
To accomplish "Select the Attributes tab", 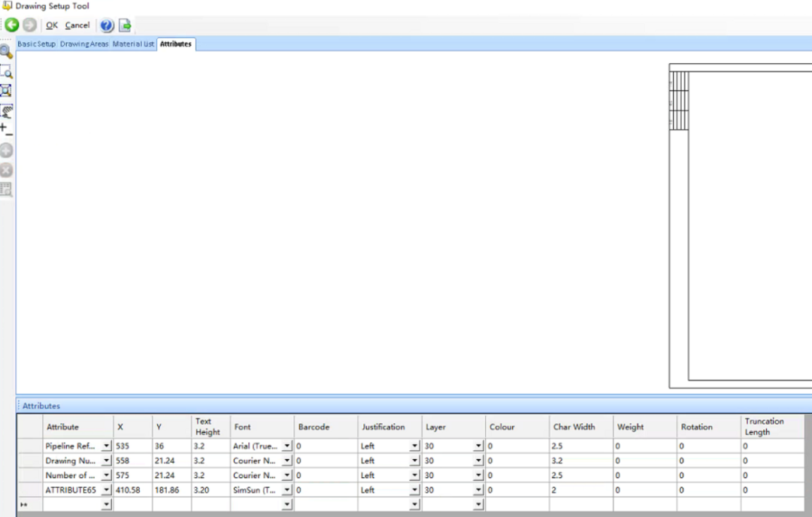I will pos(175,44).
